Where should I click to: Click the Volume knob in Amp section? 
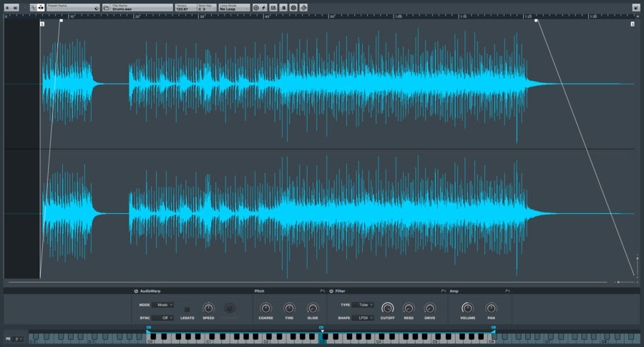pyautogui.click(x=467, y=308)
